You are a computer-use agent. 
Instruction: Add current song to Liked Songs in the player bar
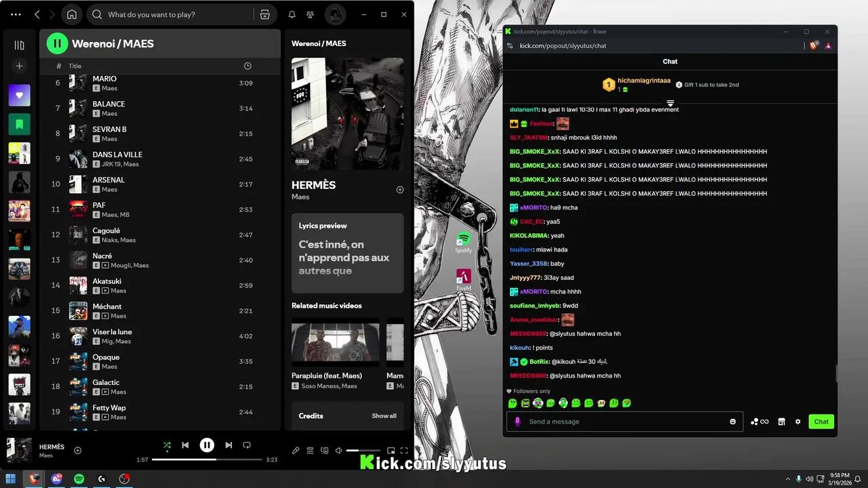[x=78, y=451]
